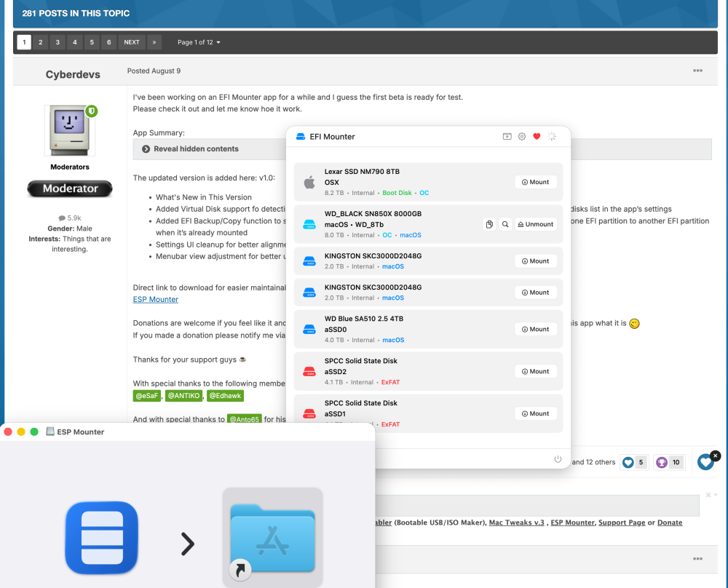
Task: Click the Apple logo icon on the Lexar SSD row
Action: (x=309, y=182)
